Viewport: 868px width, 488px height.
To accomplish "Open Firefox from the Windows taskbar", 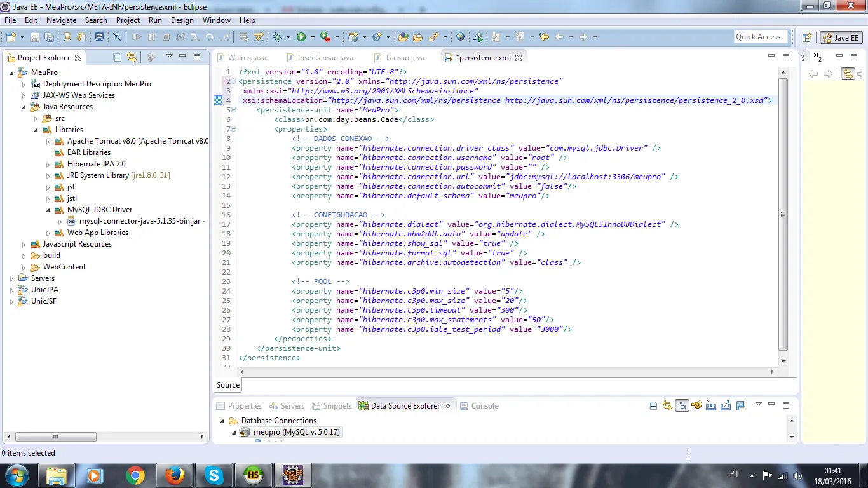I will point(173,475).
